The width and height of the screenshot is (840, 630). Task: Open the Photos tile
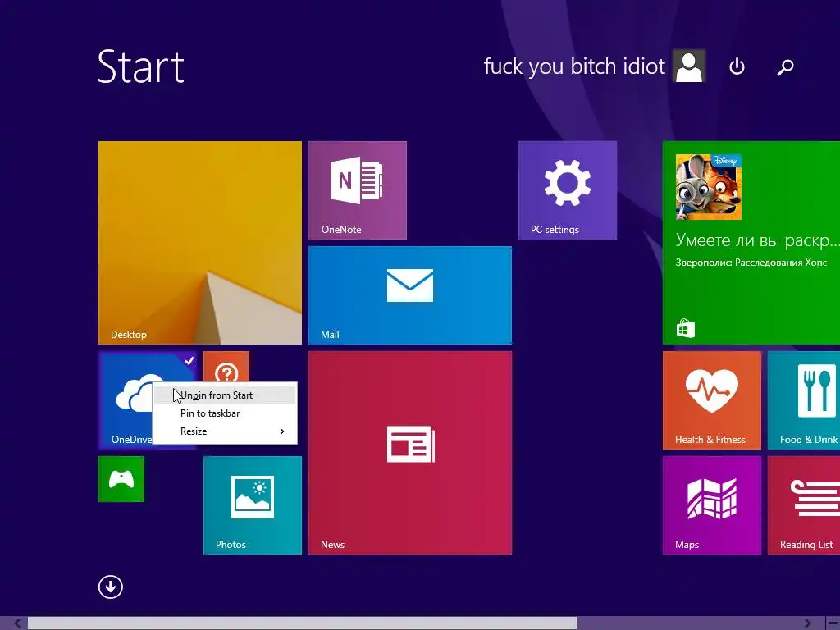tap(253, 505)
